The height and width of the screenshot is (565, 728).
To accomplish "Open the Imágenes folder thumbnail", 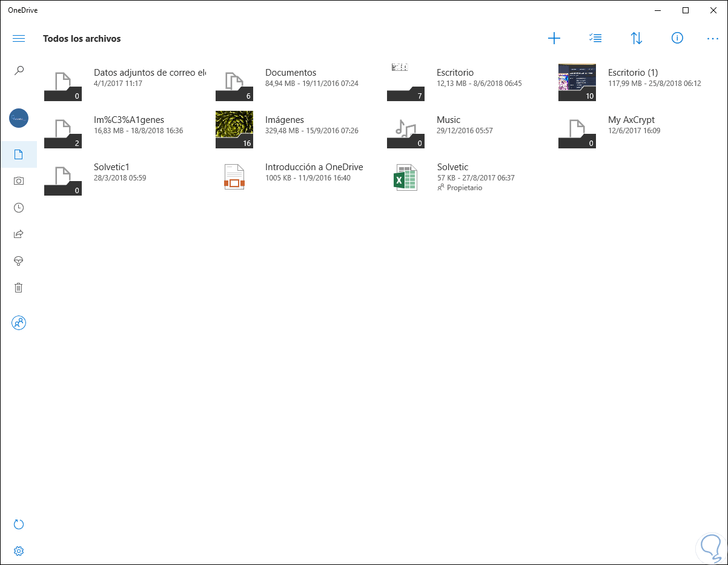I will click(x=234, y=130).
